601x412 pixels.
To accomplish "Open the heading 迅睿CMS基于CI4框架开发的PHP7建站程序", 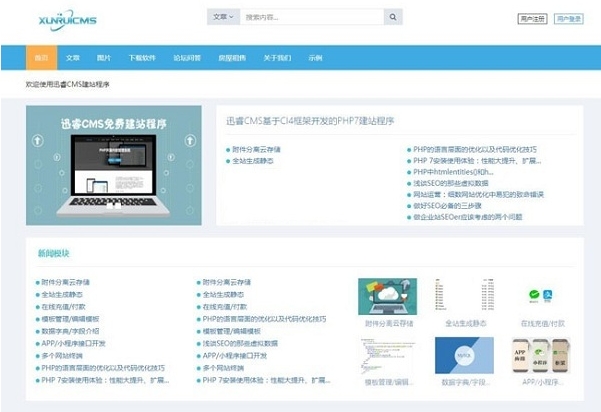I will (x=310, y=121).
